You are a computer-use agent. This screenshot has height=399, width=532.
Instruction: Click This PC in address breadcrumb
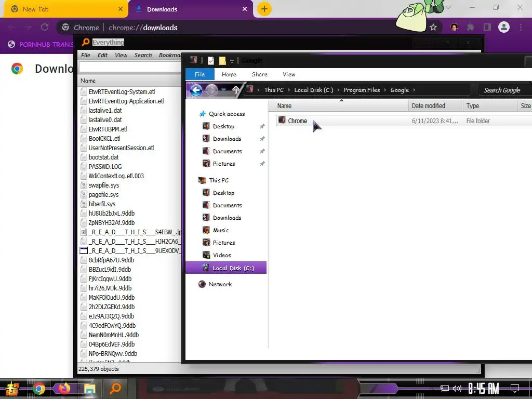coord(273,90)
